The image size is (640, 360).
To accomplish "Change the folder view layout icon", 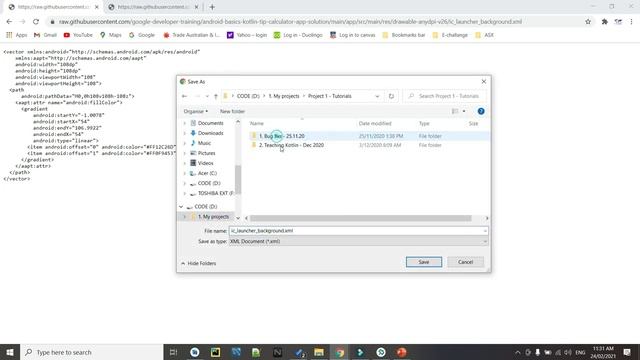I will point(455,111).
